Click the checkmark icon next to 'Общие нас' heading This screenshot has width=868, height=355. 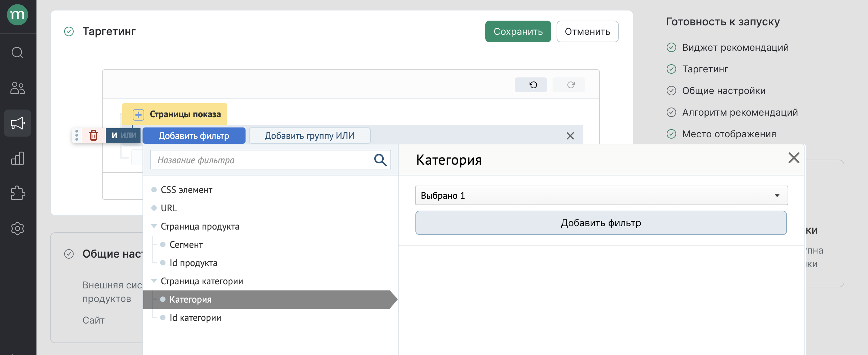(x=69, y=254)
